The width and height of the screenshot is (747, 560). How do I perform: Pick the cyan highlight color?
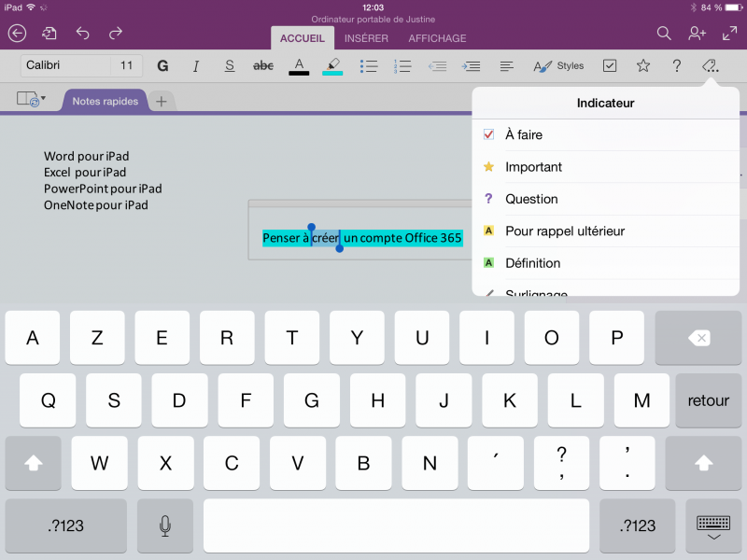point(332,66)
